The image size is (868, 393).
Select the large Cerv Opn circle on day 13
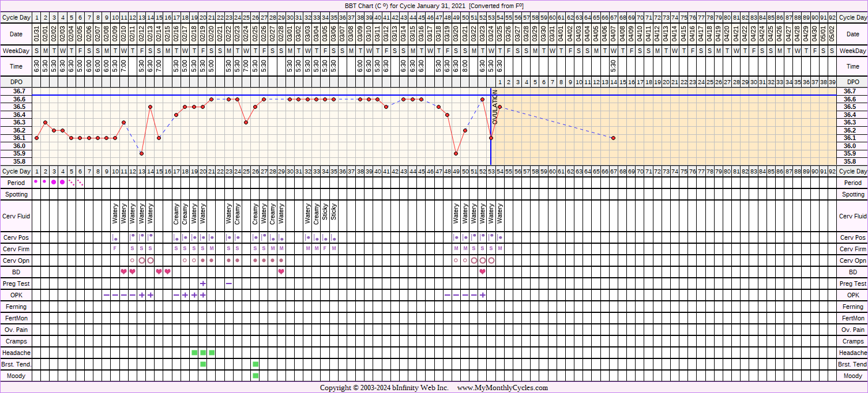142,260
